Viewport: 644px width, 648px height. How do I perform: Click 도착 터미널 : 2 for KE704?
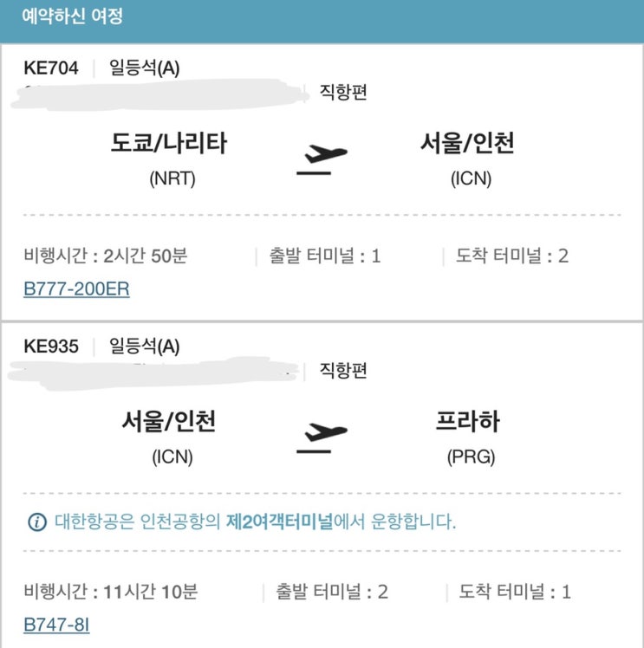coord(512,256)
